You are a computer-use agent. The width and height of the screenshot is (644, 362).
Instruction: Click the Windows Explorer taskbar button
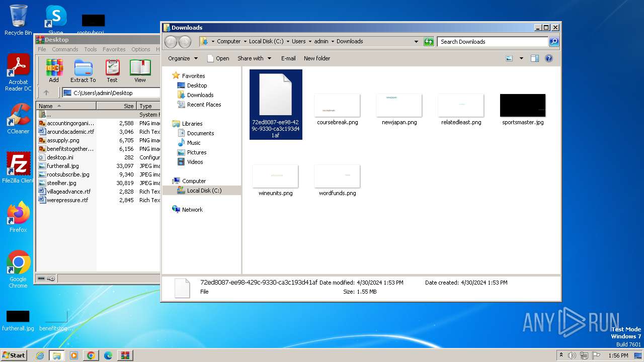pyautogui.click(x=56, y=355)
